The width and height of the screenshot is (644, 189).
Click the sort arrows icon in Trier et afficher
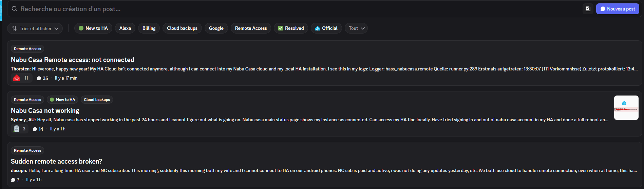(x=14, y=28)
